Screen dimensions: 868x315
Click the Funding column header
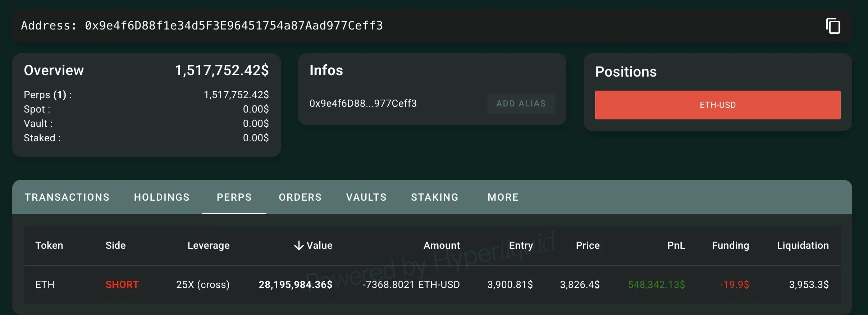731,246
